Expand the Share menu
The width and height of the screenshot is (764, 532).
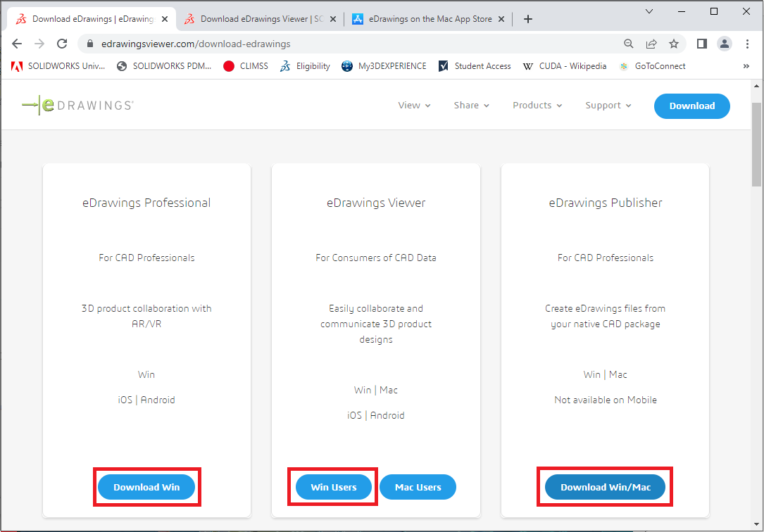pyautogui.click(x=471, y=106)
